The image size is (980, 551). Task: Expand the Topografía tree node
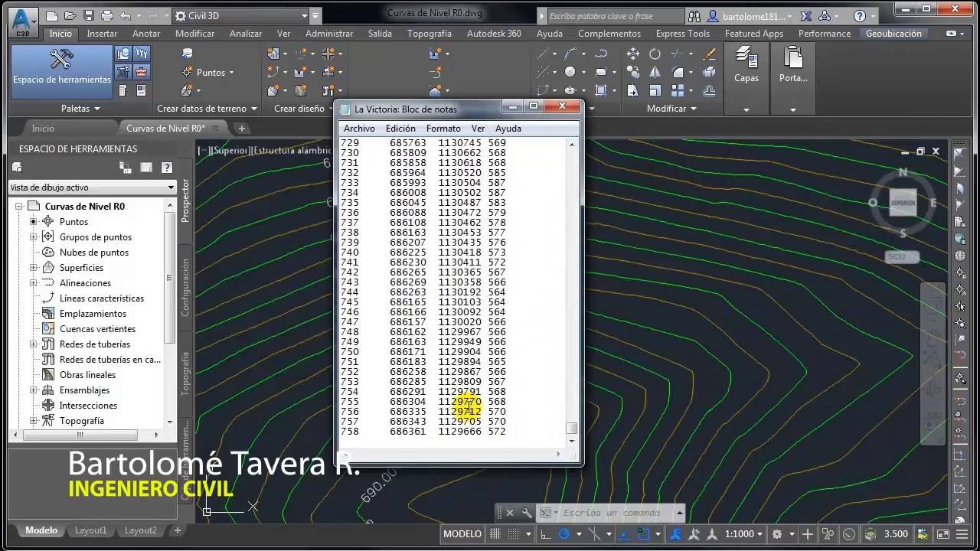pyautogui.click(x=34, y=421)
